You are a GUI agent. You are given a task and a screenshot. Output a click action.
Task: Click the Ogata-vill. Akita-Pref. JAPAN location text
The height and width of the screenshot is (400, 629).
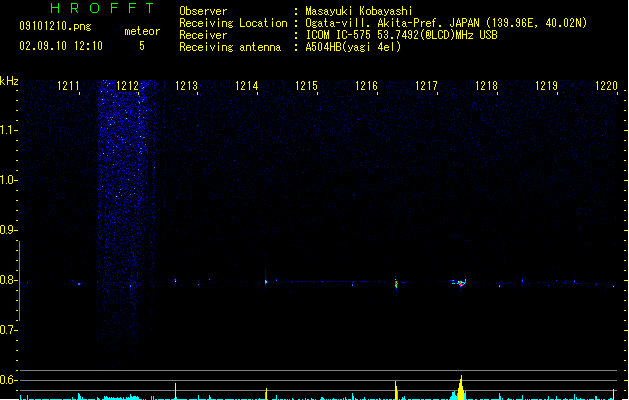click(x=446, y=23)
